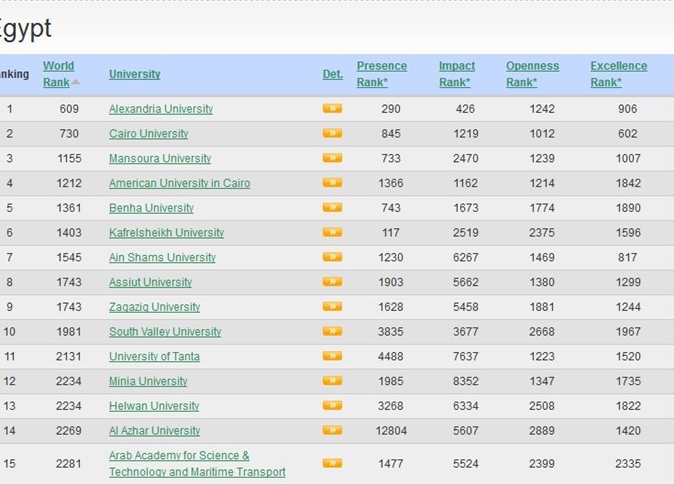The image size is (674, 485).
Task: Select presence rank value 4488
Action: pyautogui.click(x=391, y=356)
